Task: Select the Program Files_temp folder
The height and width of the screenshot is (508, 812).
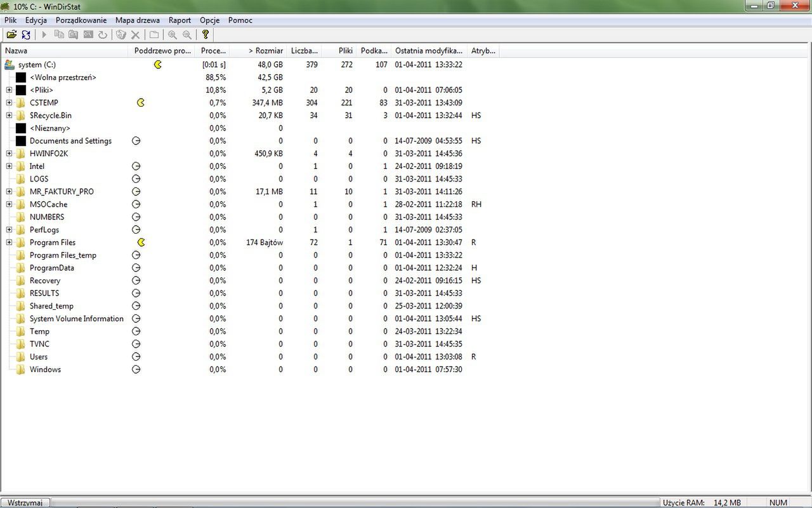Action: [63, 255]
